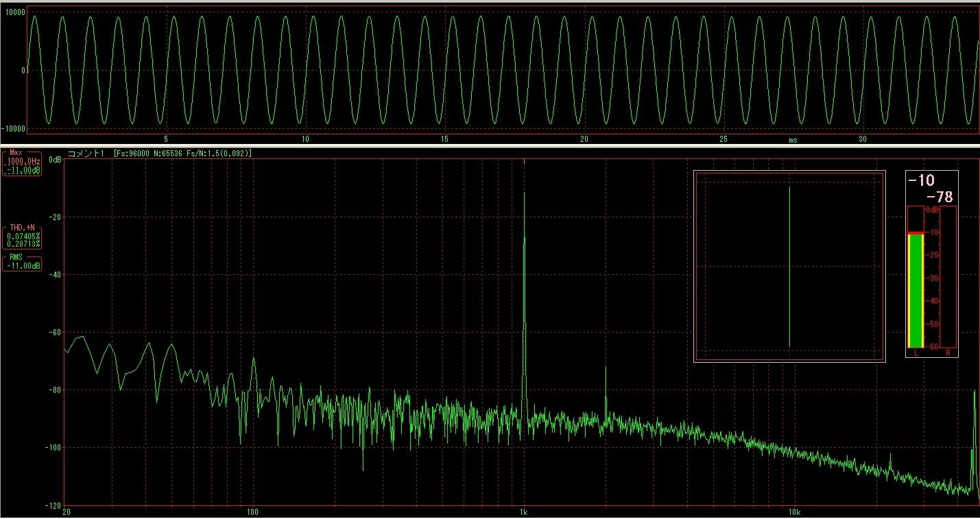Click the 1 kHz fundamental peak in spectrum

click(x=525, y=193)
